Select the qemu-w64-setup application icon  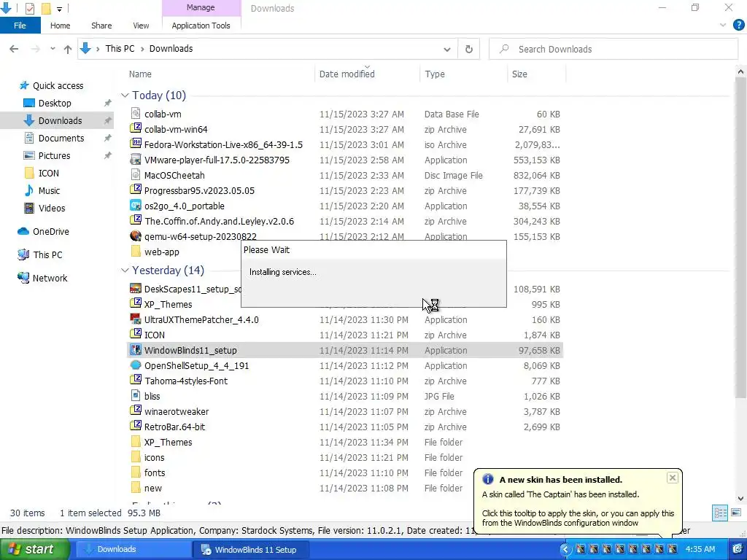[136, 236]
